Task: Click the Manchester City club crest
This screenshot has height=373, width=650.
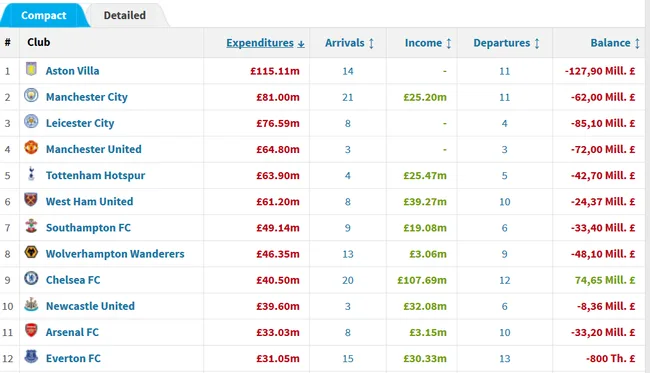Action: coord(31,95)
